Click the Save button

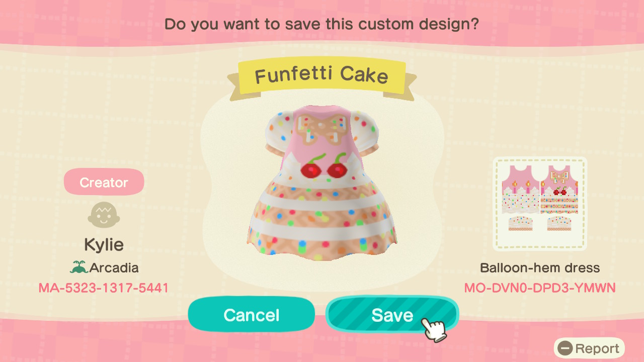(392, 315)
